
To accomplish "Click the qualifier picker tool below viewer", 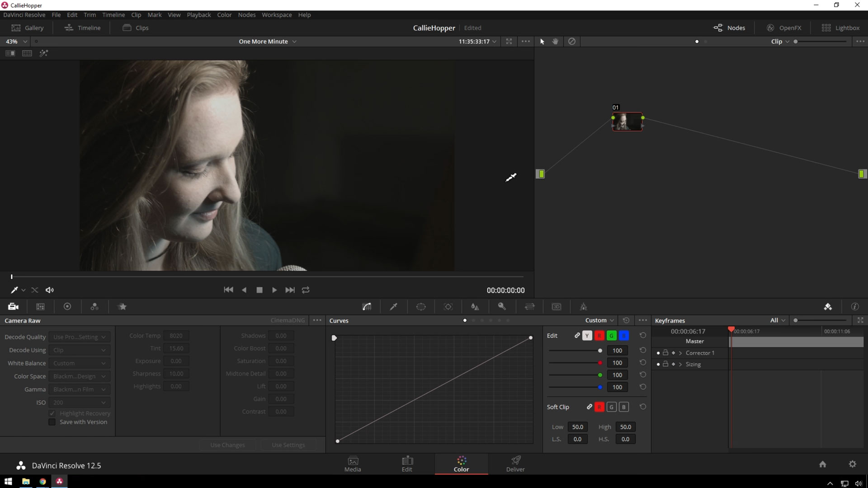I will [14, 290].
